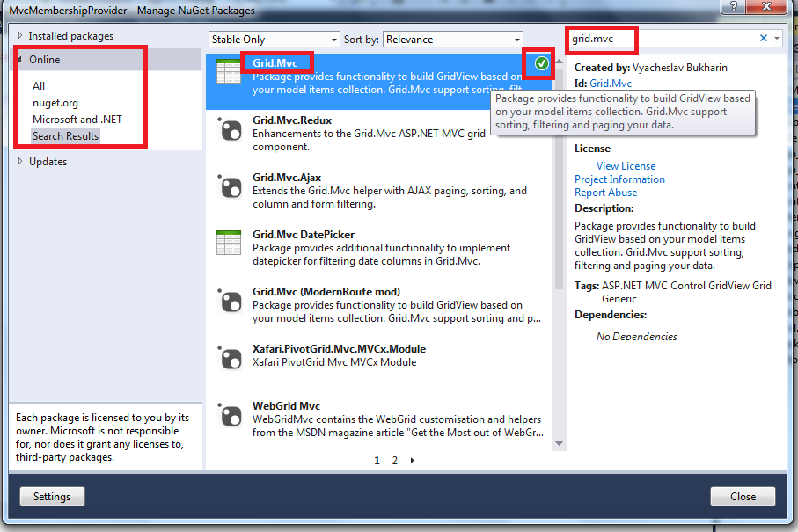The height and width of the screenshot is (532, 798).
Task: Select the nuget.org source
Action: pos(55,103)
